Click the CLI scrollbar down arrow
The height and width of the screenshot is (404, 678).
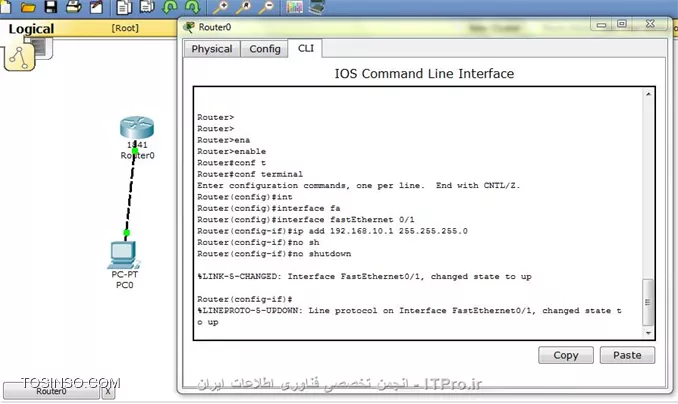point(648,333)
